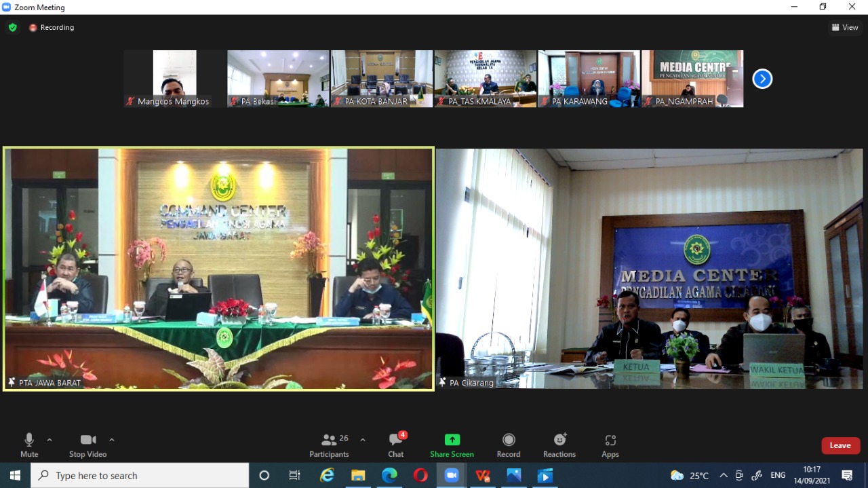The width and height of the screenshot is (868, 488).
Task: Select PA_TASIKMALAYA video thumbnail
Action: (486, 79)
